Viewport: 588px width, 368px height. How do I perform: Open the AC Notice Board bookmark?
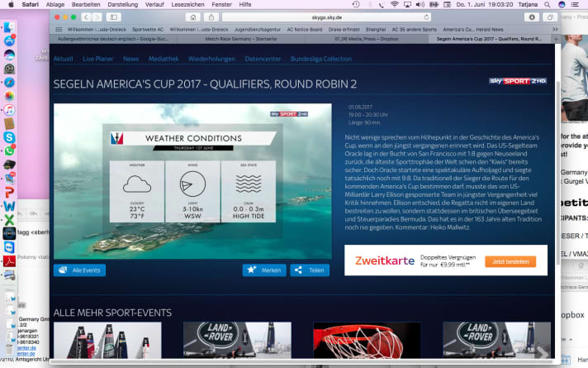[x=305, y=29]
